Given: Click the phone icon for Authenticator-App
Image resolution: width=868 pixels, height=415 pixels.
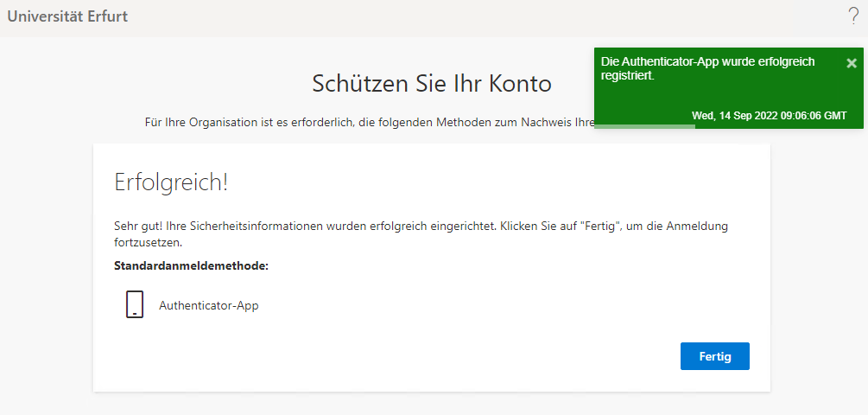Looking at the screenshot, I should click(134, 305).
